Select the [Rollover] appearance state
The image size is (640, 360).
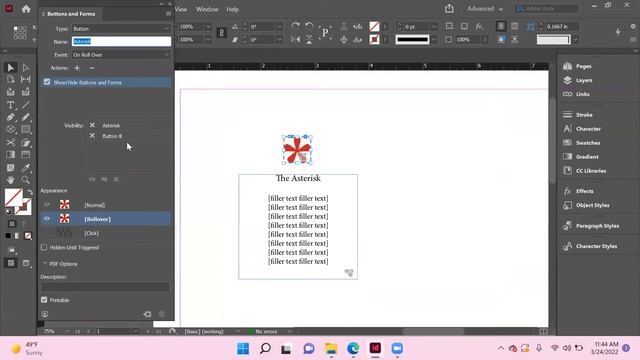coord(106,219)
